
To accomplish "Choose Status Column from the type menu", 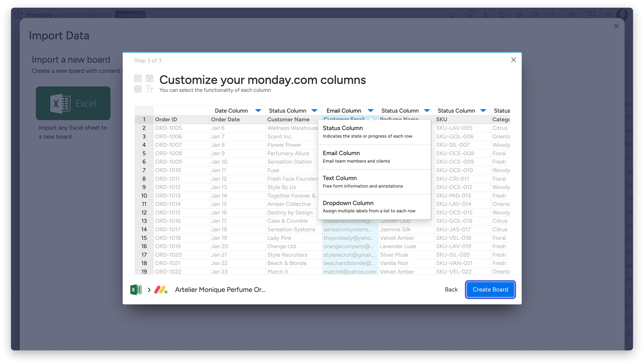I will coord(374,132).
